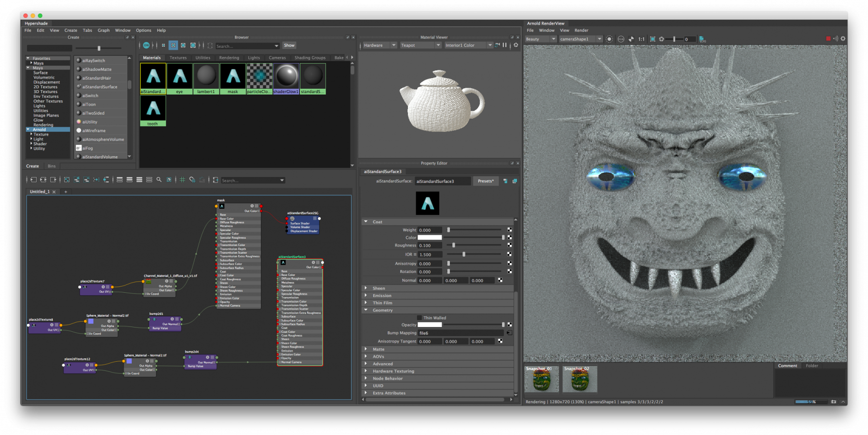The image size is (868, 435).
Task: Click the Coat Color white swatch
Action: tap(430, 237)
